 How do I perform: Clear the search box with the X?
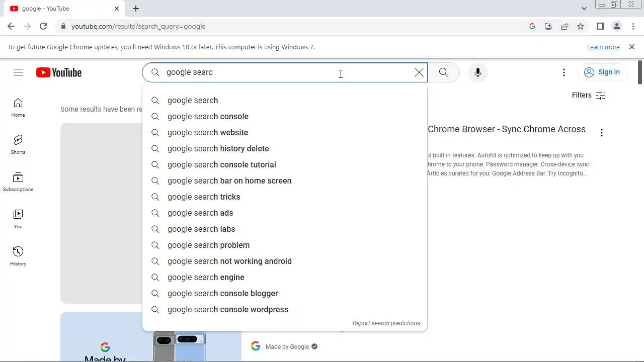click(x=419, y=72)
